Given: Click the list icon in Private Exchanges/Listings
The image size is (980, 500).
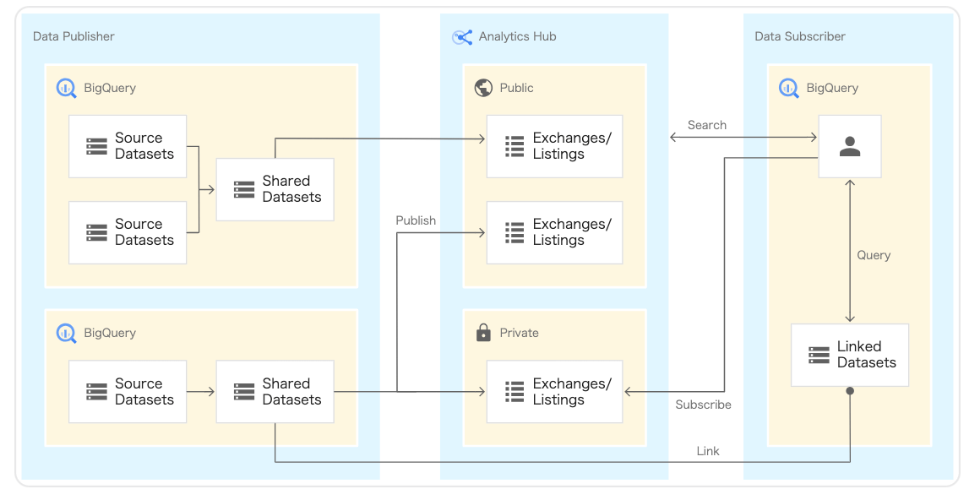Looking at the screenshot, I should [514, 392].
